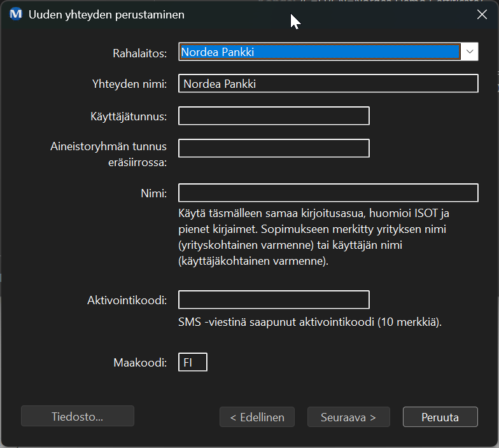Close the Uuden yhteyden perustaminen dialog
This screenshot has height=448, width=499.
click(x=482, y=14)
